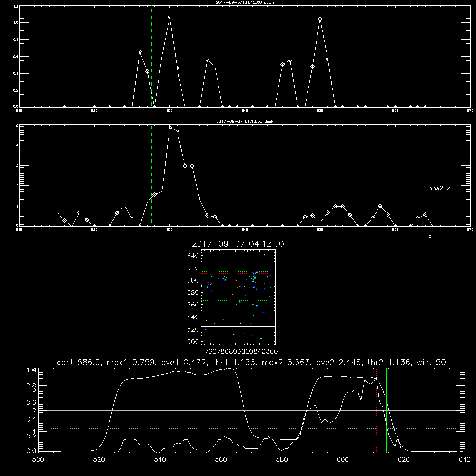This screenshot has height=476, width=476.
Task: Open the small colored scatter image panel
Action: click(x=238, y=297)
